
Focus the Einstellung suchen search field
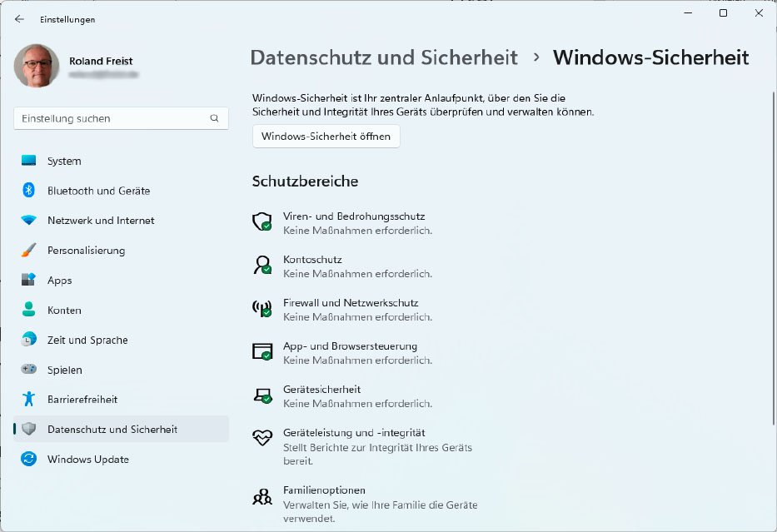(x=121, y=118)
